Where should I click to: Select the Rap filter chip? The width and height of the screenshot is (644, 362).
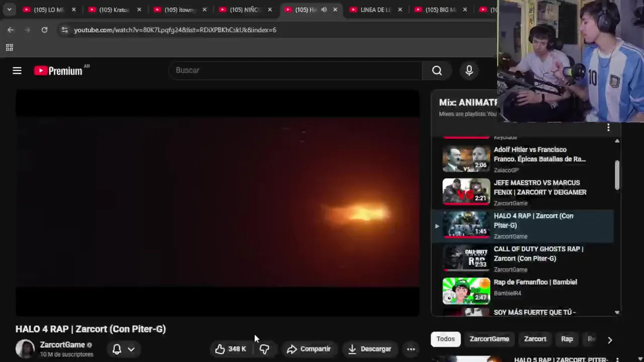tap(567, 339)
